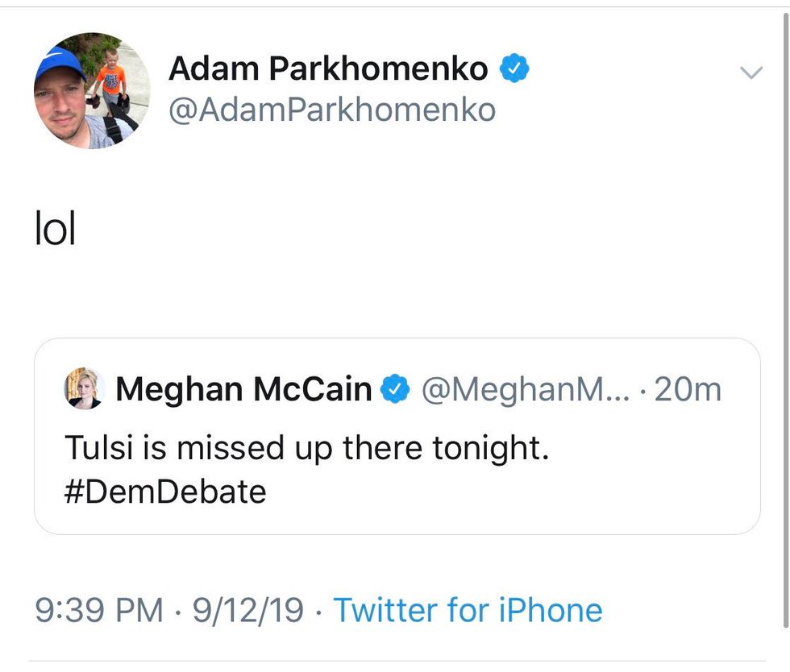Click the vertical scrollbar on the right edge

[x=786, y=322]
